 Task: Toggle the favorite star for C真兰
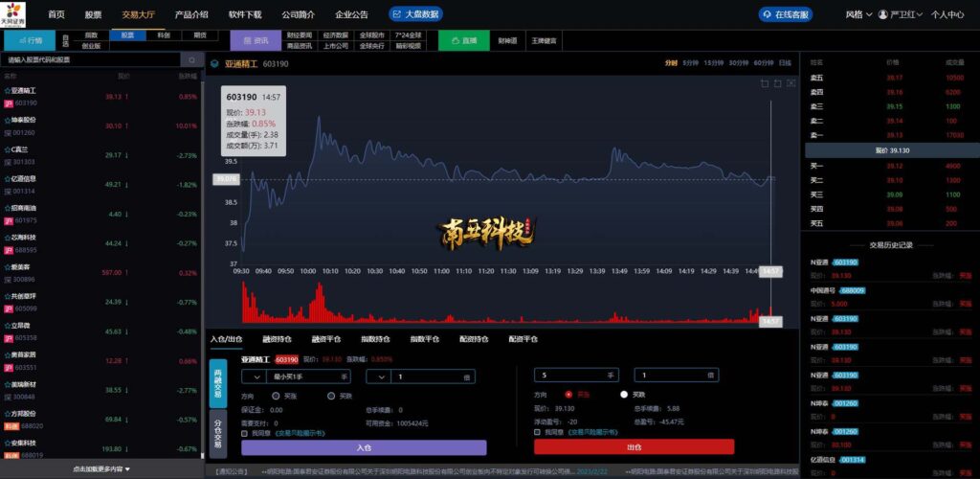coord(8,150)
